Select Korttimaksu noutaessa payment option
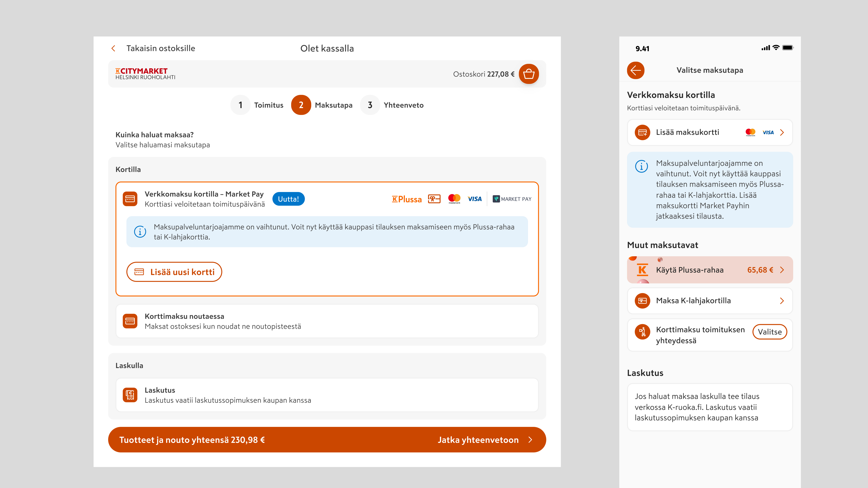The width and height of the screenshot is (868, 488). (327, 321)
